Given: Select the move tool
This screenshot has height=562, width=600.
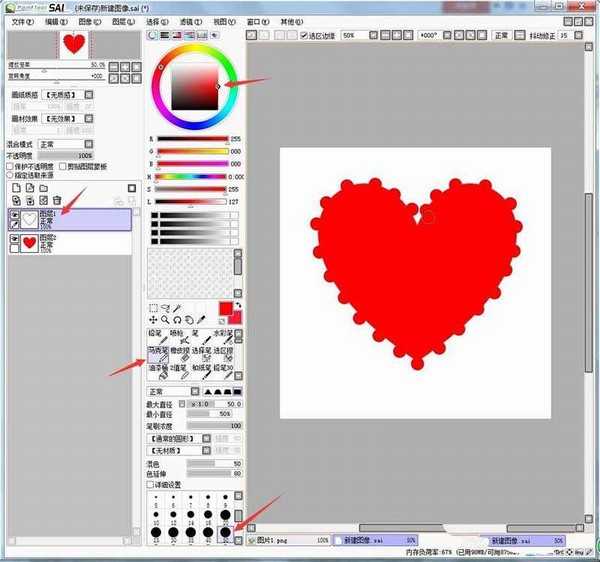Looking at the screenshot, I should [153, 320].
